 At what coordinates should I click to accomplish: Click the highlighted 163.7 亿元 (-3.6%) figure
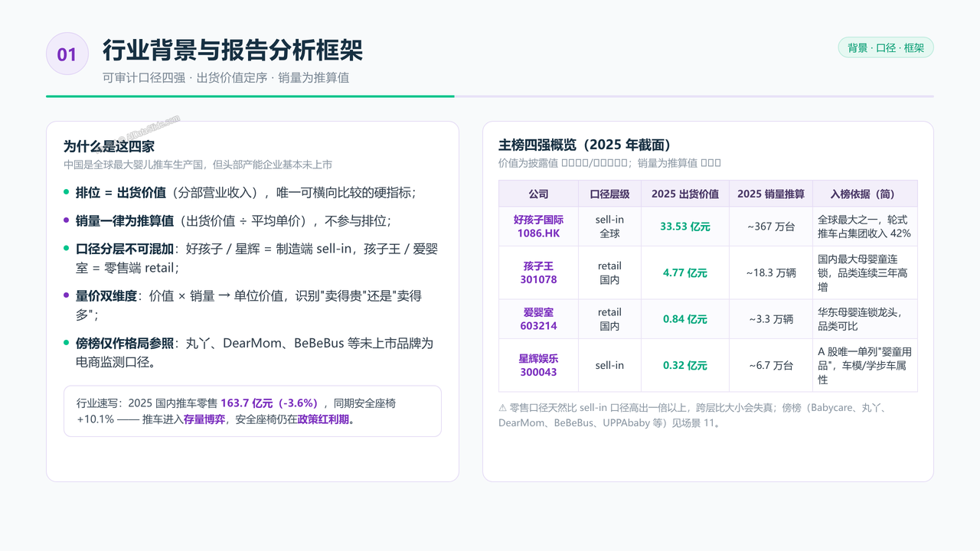(269, 403)
